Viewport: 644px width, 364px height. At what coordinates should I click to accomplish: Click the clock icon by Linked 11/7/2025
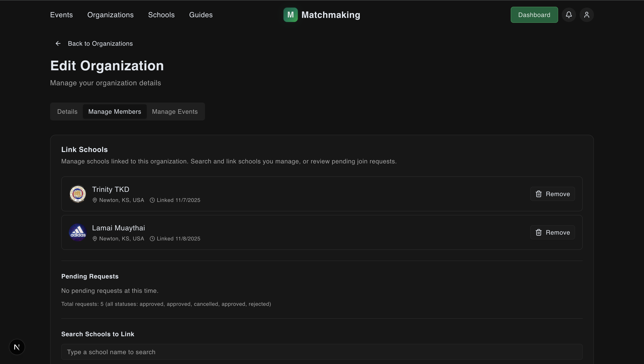152,200
